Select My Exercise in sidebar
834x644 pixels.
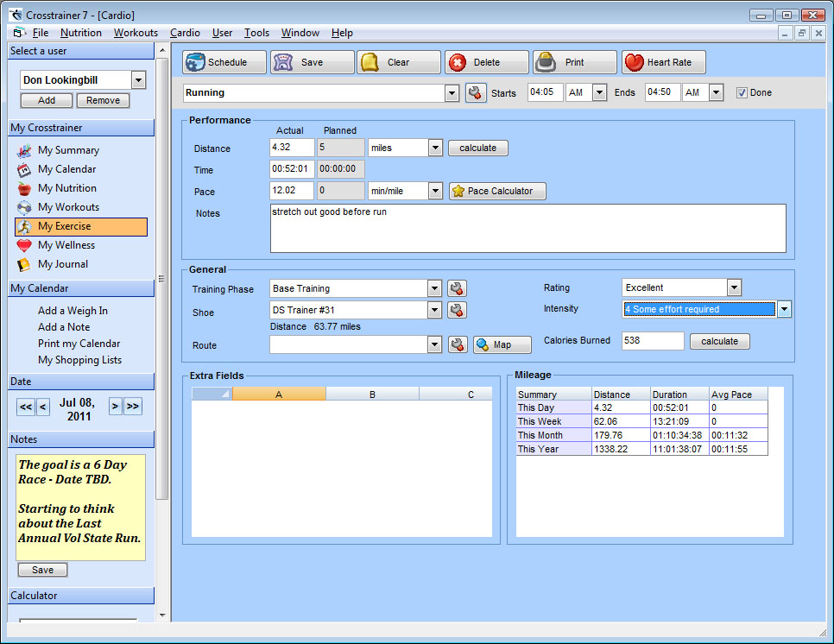tap(81, 226)
